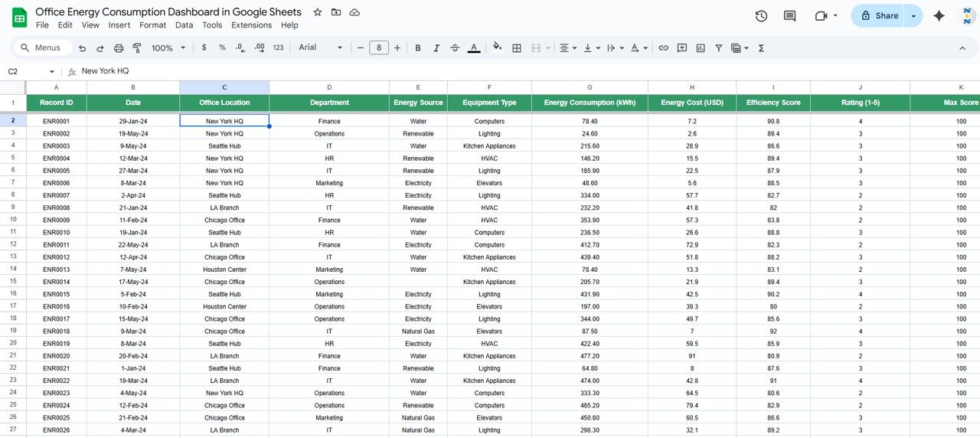Toggle bold formatting

[418, 47]
